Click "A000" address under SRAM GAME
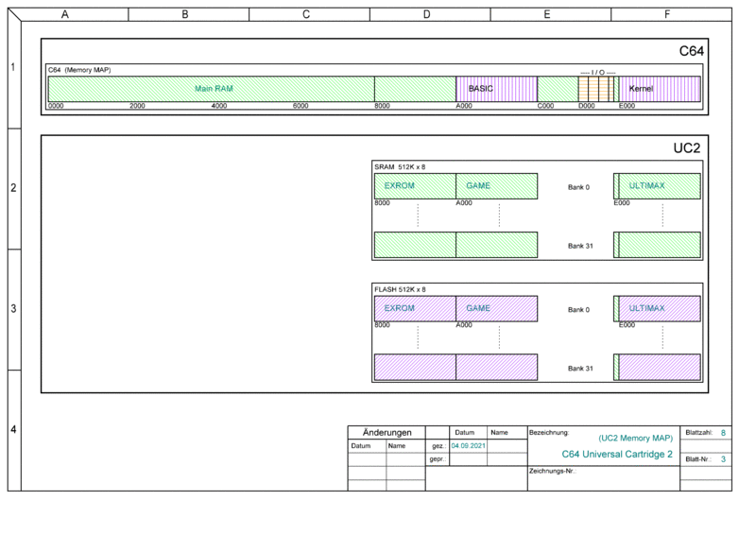Viewport: 756px width, 535px height. click(464, 203)
